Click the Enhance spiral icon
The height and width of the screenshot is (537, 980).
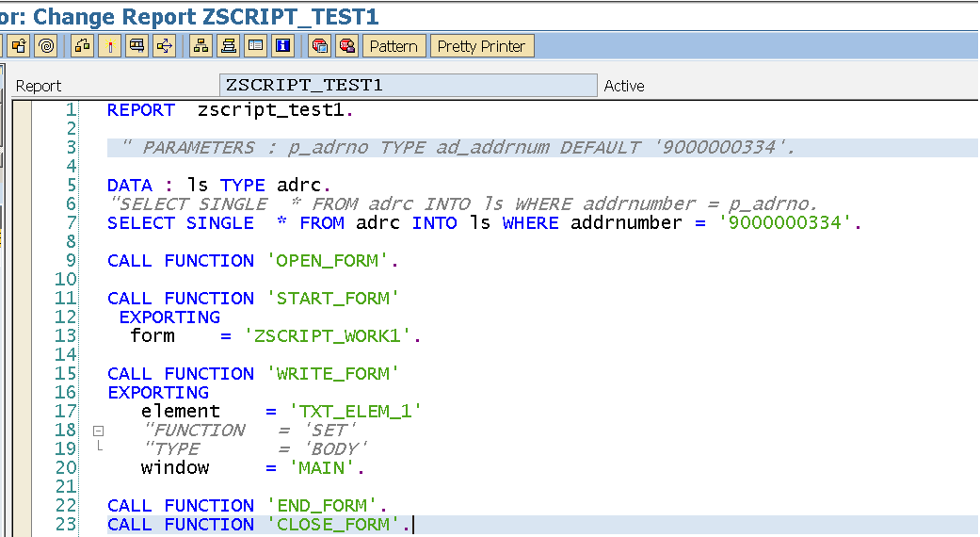click(45, 45)
